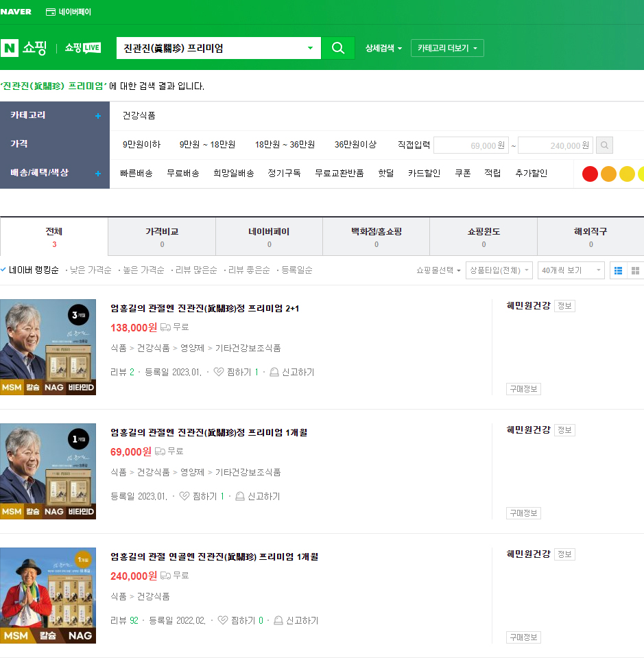Viewport: 644px width, 658px height.
Task: Open the 쇼핑몰선택 dropdown
Action: (x=438, y=270)
